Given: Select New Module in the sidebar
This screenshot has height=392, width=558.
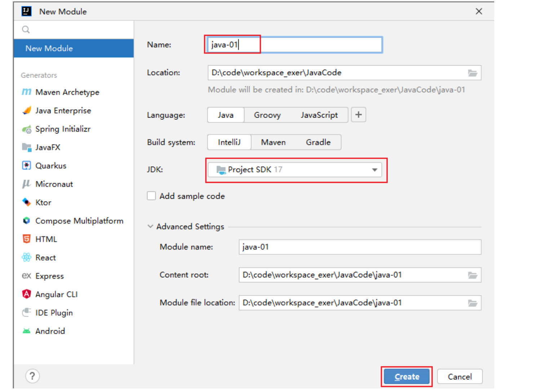Looking at the screenshot, I should click(x=74, y=48).
